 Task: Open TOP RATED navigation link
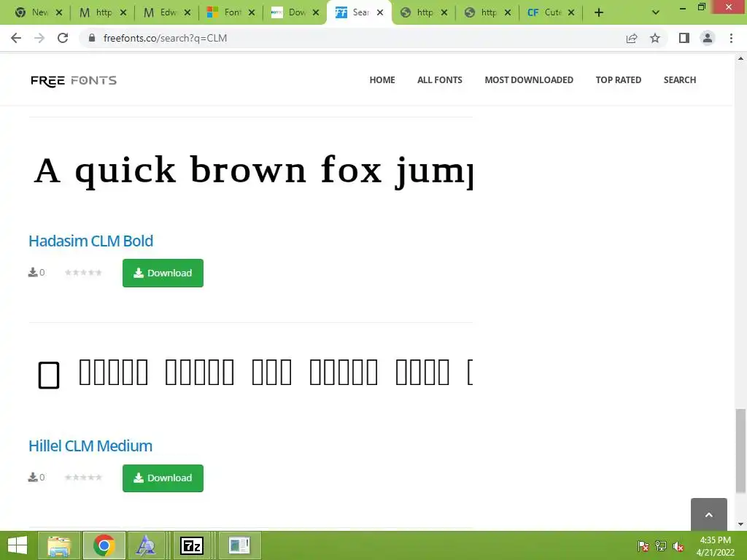tap(619, 80)
